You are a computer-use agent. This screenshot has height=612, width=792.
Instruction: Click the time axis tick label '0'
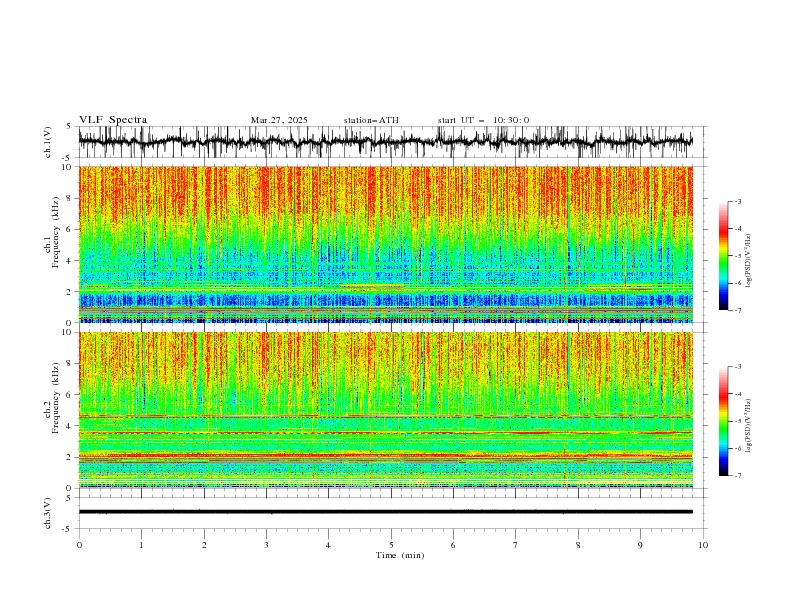[79, 545]
